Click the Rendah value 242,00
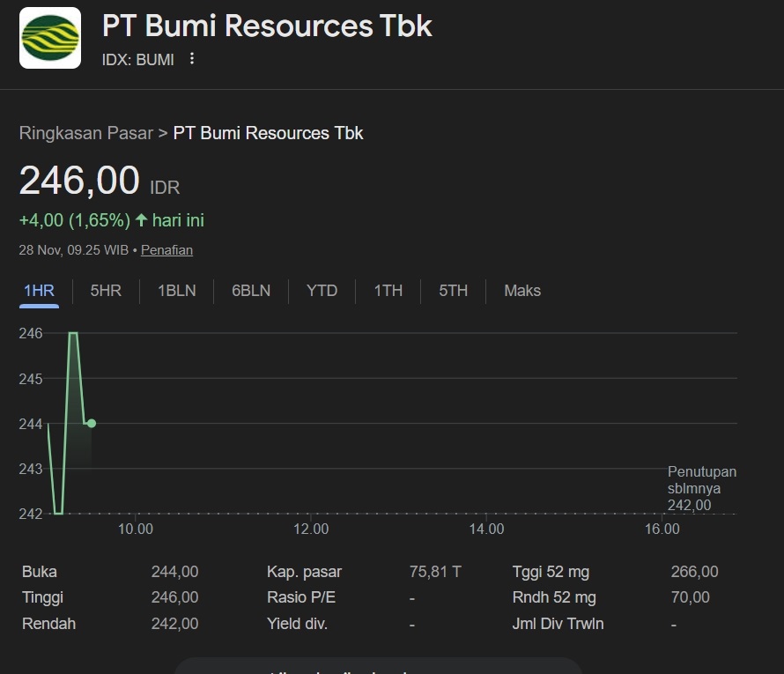The height and width of the screenshot is (674, 784). tap(174, 624)
